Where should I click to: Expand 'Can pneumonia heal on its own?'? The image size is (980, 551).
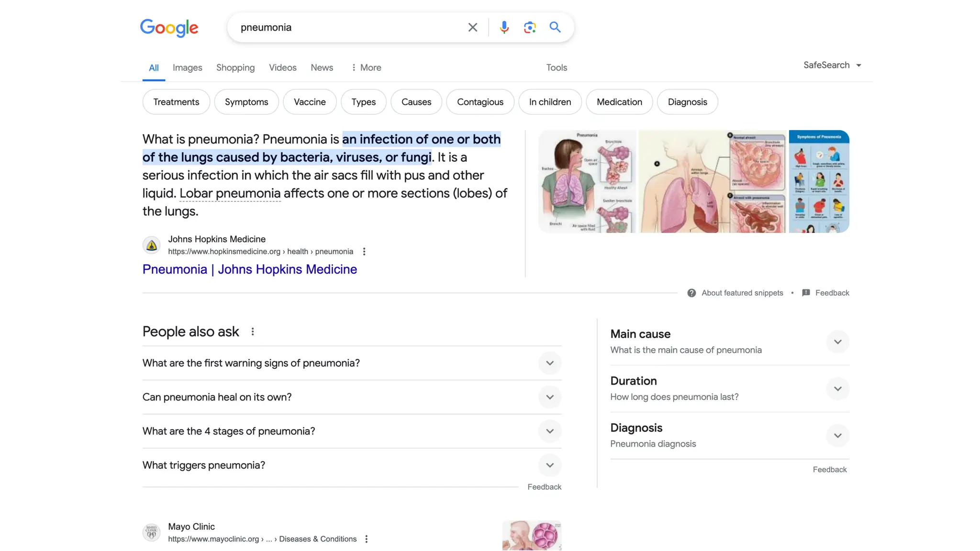(549, 397)
